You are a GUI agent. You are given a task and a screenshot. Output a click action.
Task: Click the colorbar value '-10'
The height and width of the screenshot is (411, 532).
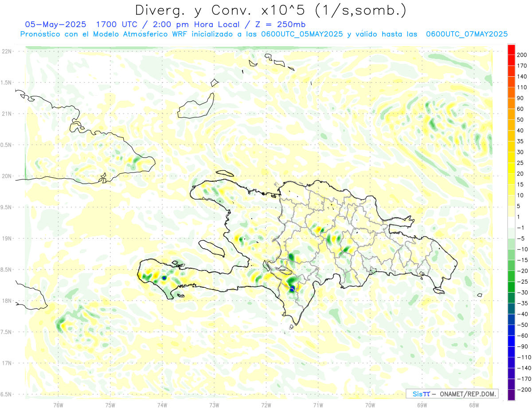(x=524, y=249)
